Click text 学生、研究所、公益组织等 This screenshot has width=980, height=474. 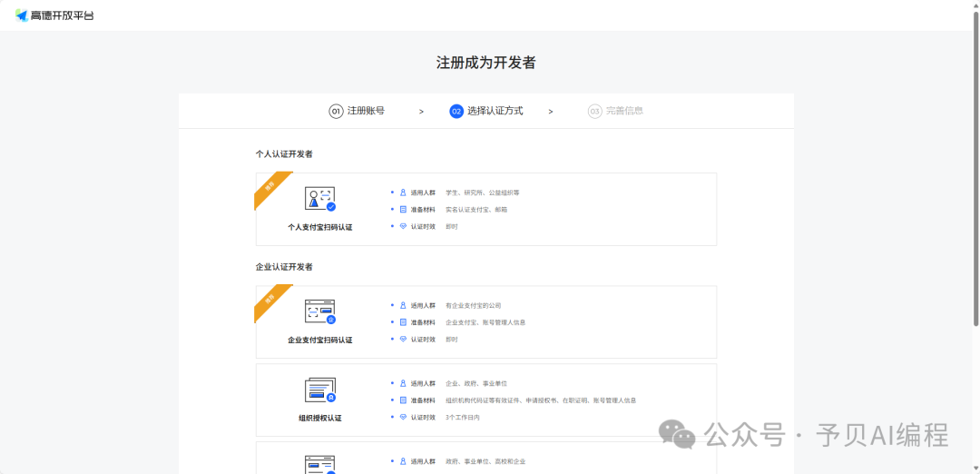(483, 193)
